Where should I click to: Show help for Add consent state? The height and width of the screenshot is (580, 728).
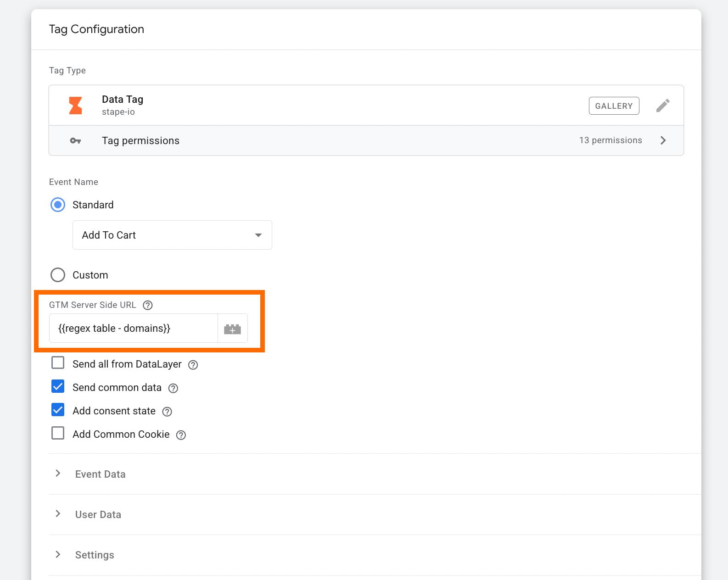[x=167, y=412]
